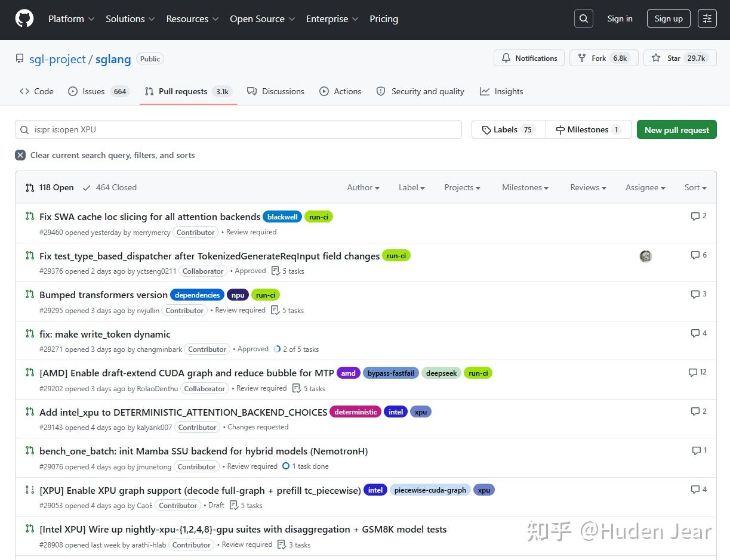This screenshot has height=560, width=730.
Task: Filter by the deterministic label
Action: (355, 412)
